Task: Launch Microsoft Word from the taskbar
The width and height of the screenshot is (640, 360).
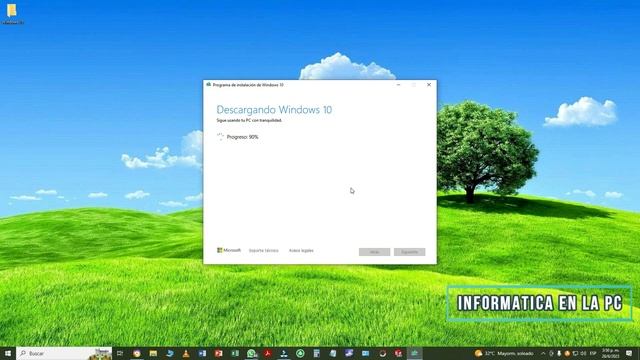Action: pos(202,353)
